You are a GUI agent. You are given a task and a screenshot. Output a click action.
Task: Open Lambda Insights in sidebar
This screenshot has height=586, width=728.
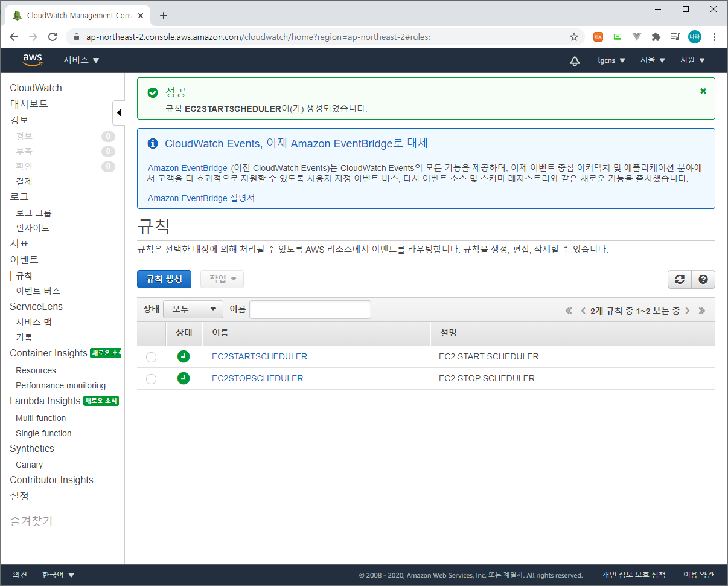(x=45, y=401)
